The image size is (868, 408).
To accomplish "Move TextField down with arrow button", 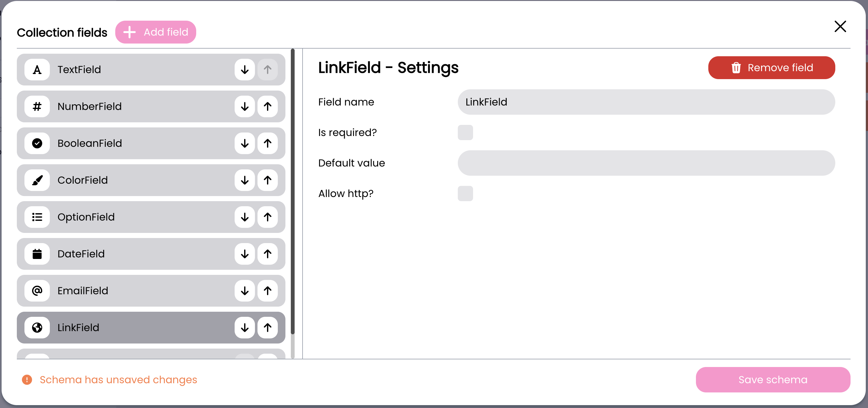I will [x=245, y=70].
